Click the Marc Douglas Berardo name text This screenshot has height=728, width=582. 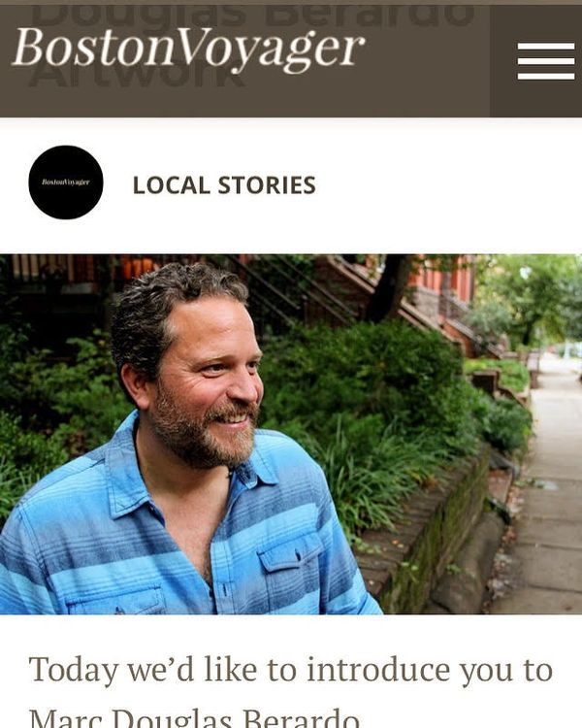point(194,717)
